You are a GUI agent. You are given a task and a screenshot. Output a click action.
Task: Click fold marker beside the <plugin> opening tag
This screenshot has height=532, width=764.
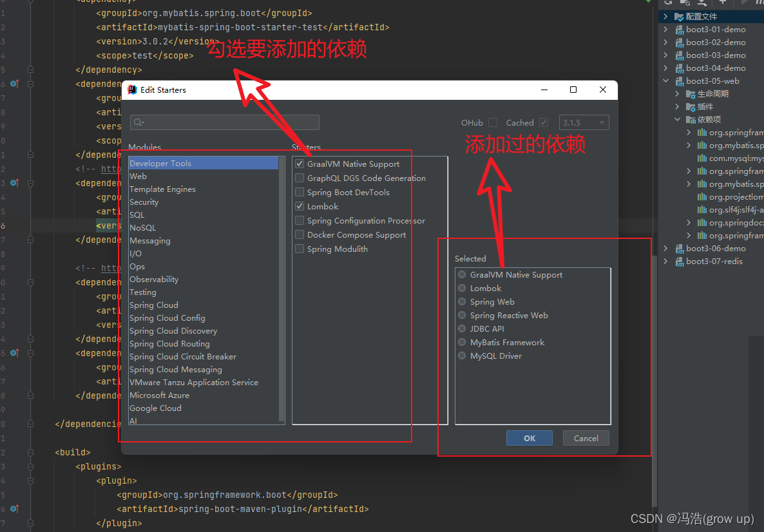pyautogui.click(x=31, y=481)
